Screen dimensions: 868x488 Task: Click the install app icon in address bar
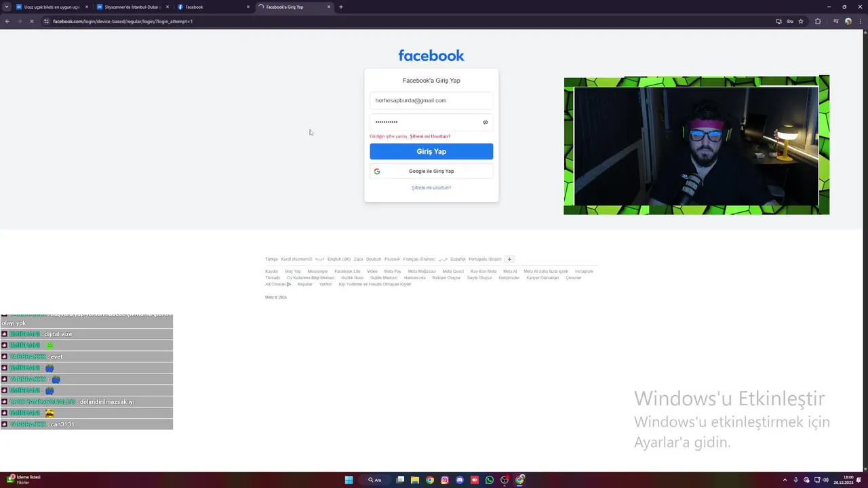779,21
